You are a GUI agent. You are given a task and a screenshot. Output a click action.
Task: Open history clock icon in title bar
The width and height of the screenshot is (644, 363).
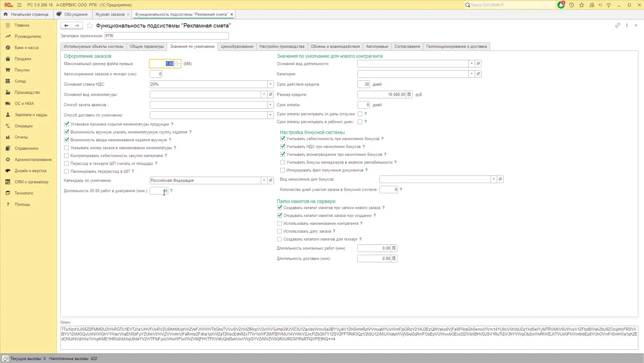571,5
